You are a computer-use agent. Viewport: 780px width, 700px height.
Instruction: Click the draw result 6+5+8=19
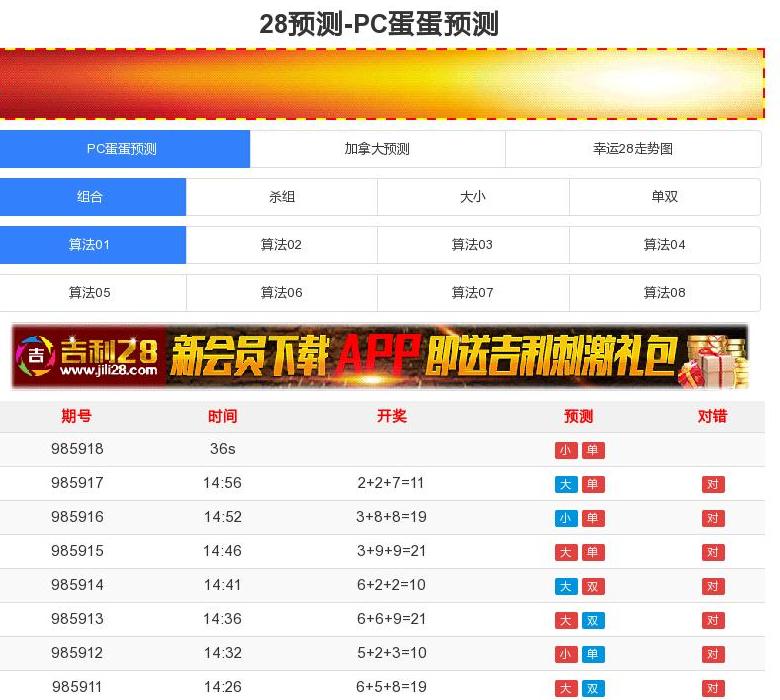click(x=391, y=687)
